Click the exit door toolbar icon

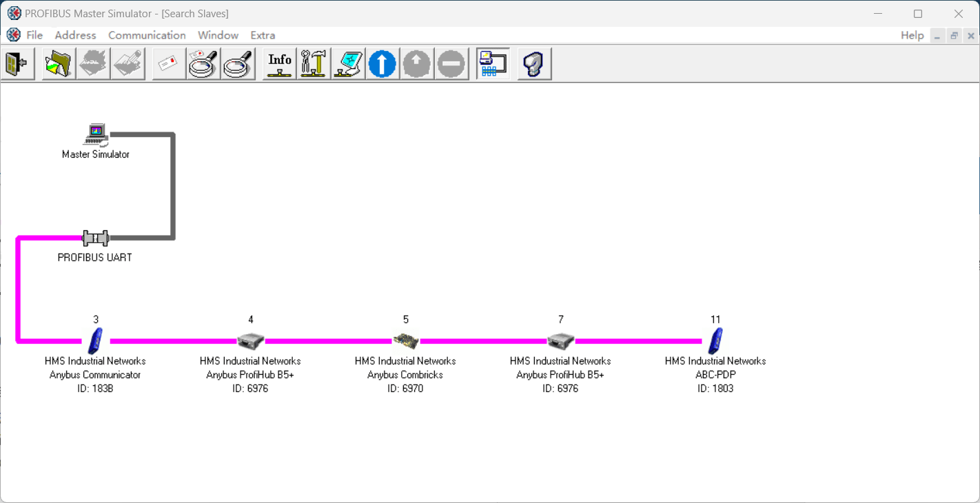pos(18,64)
